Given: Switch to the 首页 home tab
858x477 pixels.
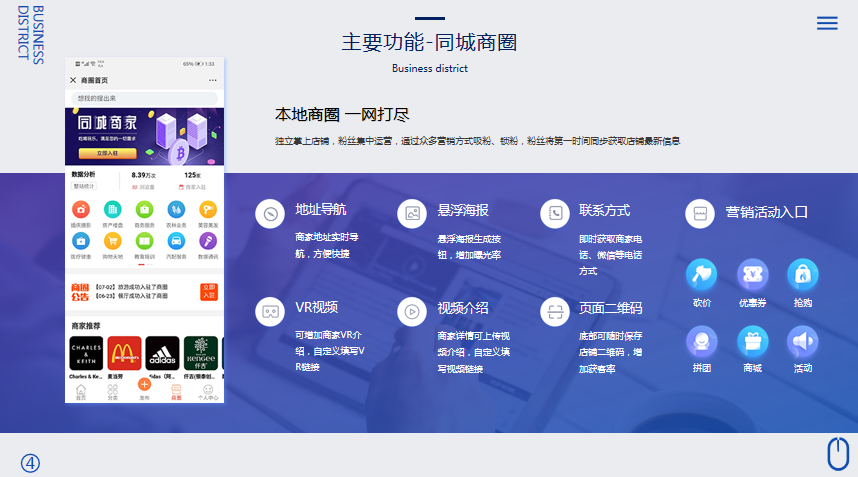Looking at the screenshot, I should coord(81,392).
